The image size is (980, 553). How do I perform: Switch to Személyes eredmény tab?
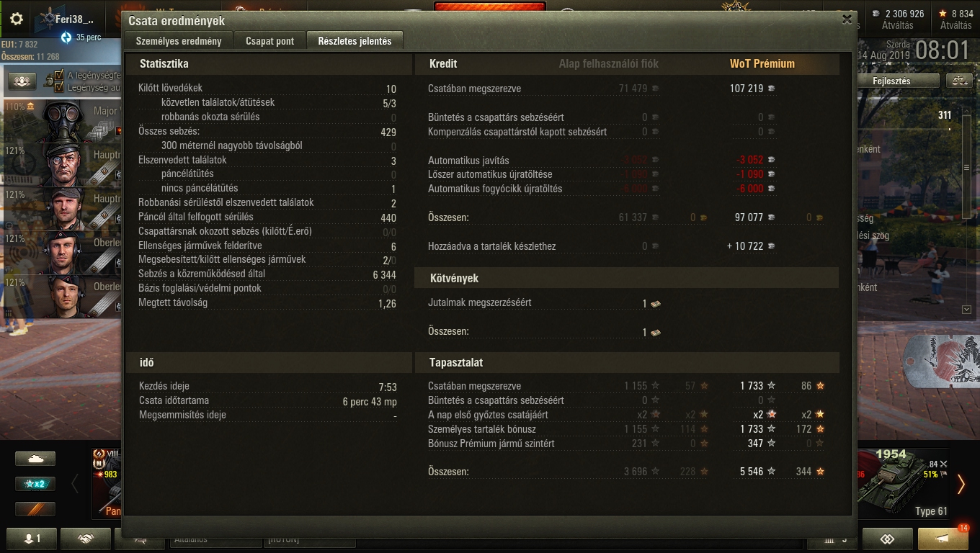pyautogui.click(x=179, y=41)
